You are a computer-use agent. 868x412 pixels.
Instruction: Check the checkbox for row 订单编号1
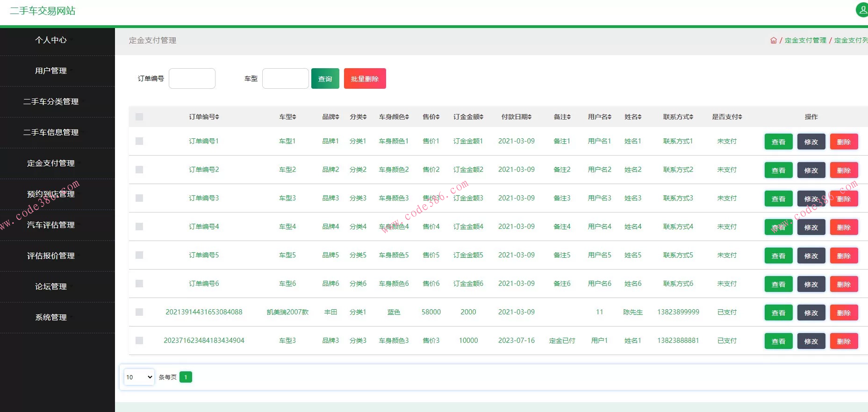(139, 141)
